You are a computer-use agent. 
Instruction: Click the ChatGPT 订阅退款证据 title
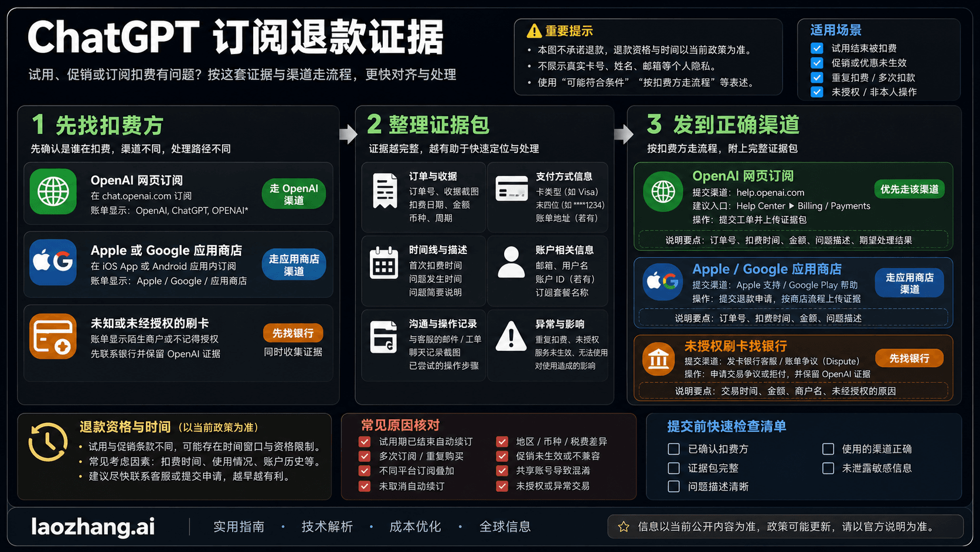pyautogui.click(x=236, y=38)
